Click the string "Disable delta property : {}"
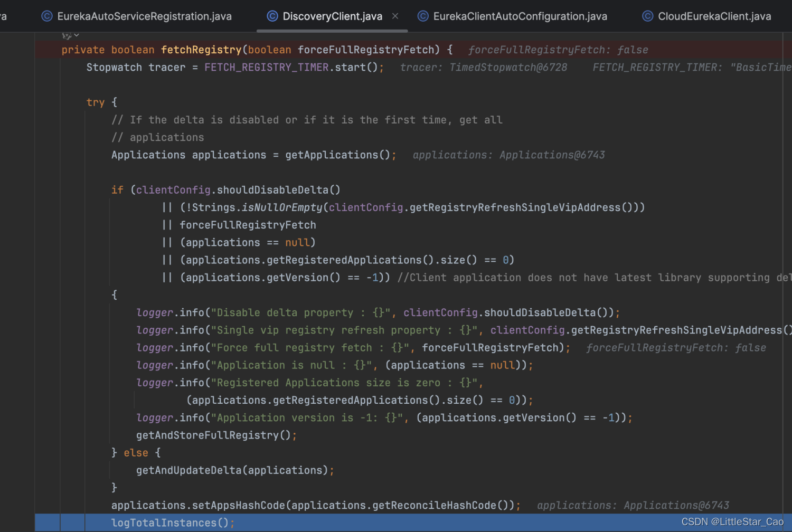Viewport: 792px width, 532px height. tap(301, 312)
